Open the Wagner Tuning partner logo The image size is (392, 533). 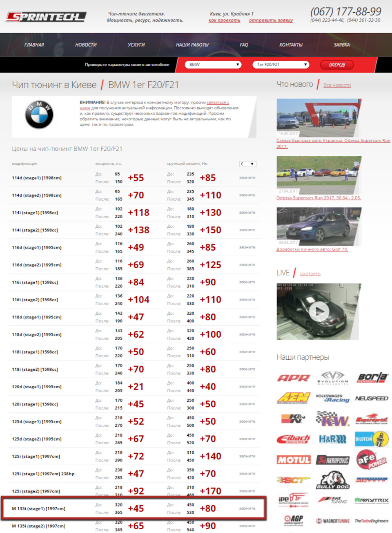pos(333,521)
